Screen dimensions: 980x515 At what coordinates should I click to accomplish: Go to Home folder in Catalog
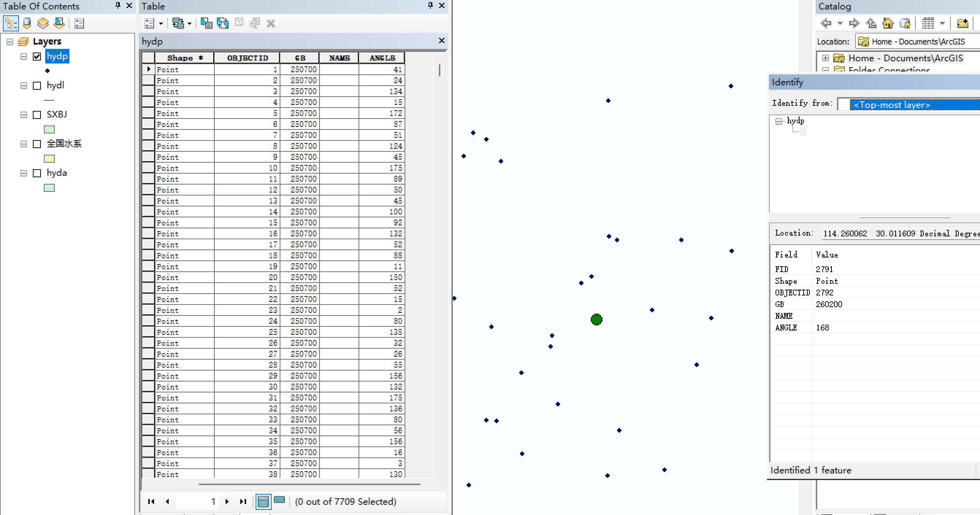(x=888, y=23)
